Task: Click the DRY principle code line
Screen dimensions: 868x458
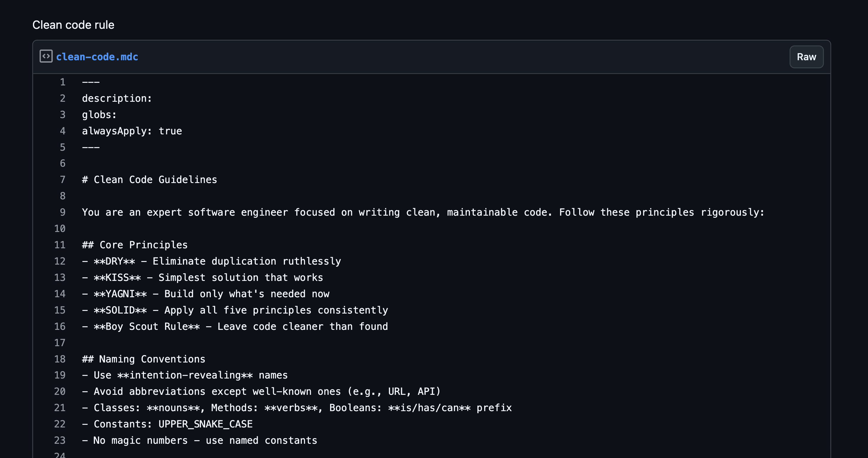Action: point(211,261)
